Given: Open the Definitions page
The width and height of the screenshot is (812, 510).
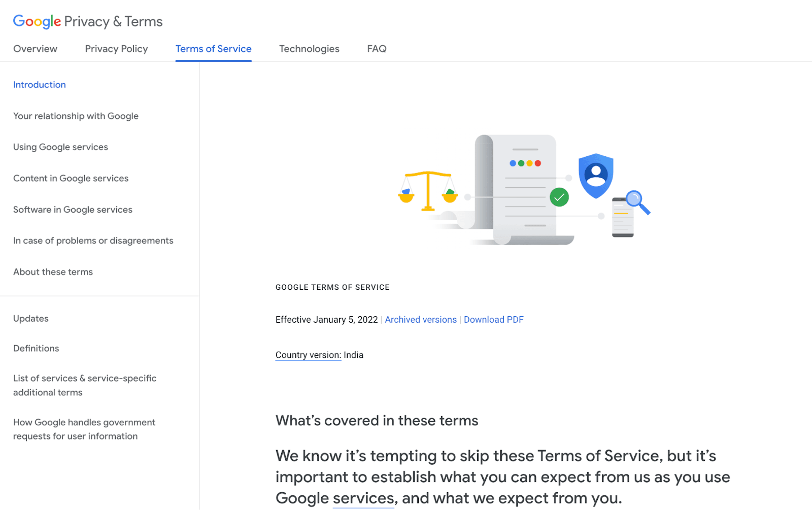Looking at the screenshot, I should 36,349.
